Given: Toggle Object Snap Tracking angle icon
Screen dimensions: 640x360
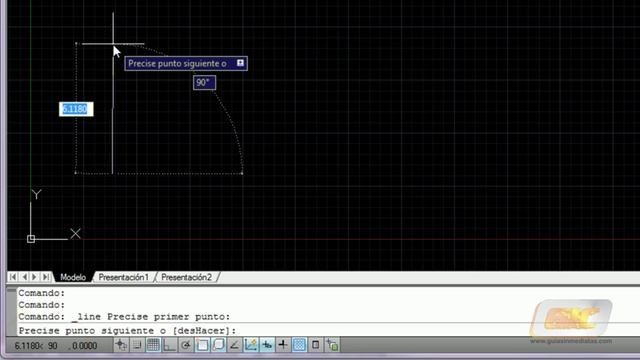Looking at the screenshot, I should point(234,345).
